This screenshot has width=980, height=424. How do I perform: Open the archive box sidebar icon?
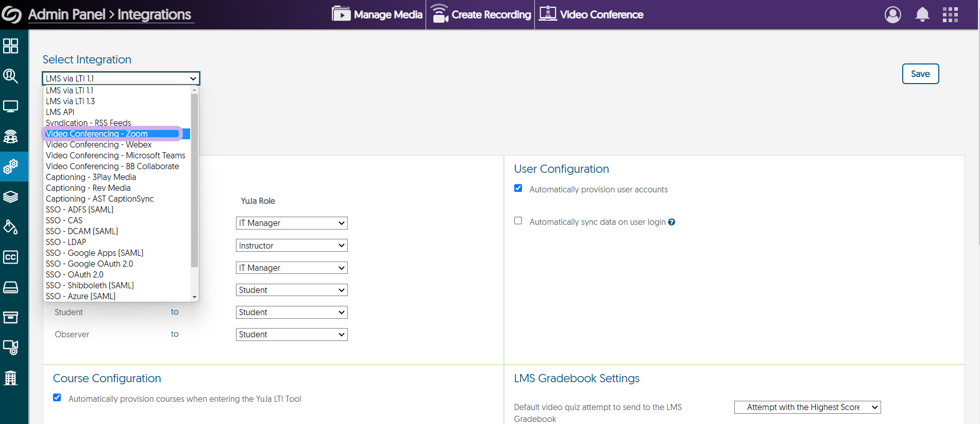click(x=10, y=317)
